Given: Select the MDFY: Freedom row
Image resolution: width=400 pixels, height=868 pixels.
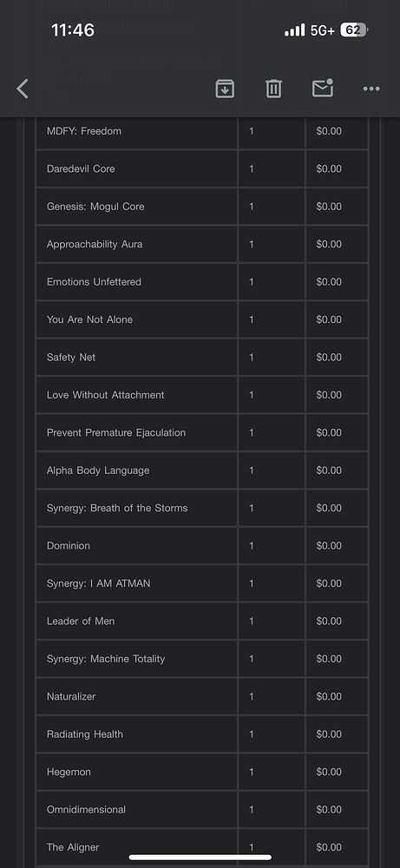Looking at the screenshot, I should (x=202, y=131).
